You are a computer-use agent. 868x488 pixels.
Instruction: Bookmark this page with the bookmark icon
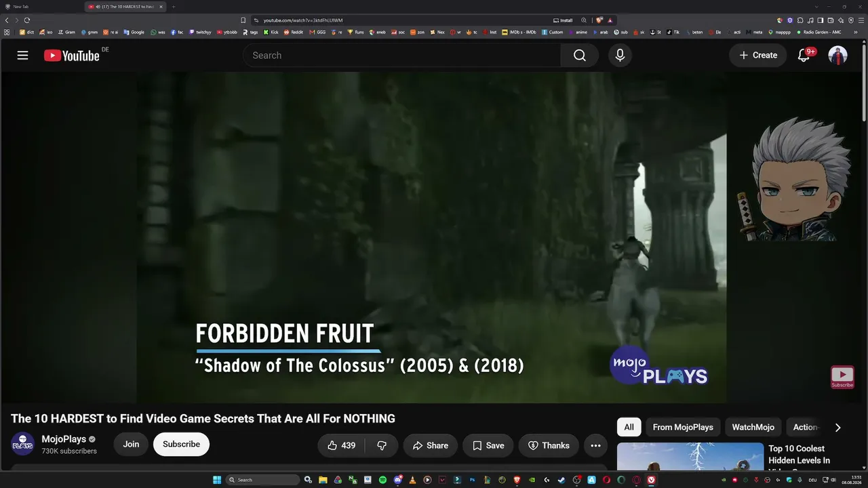click(x=243, y=20)
